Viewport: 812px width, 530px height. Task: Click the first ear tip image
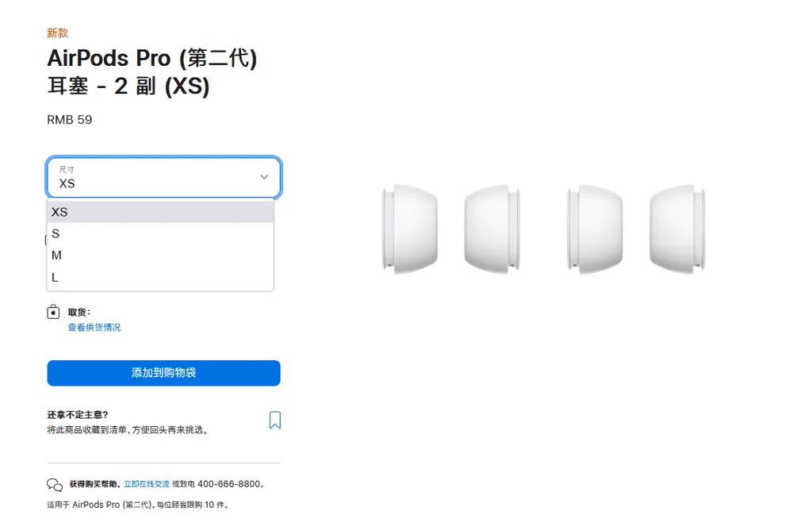click(x=409, y=229)
